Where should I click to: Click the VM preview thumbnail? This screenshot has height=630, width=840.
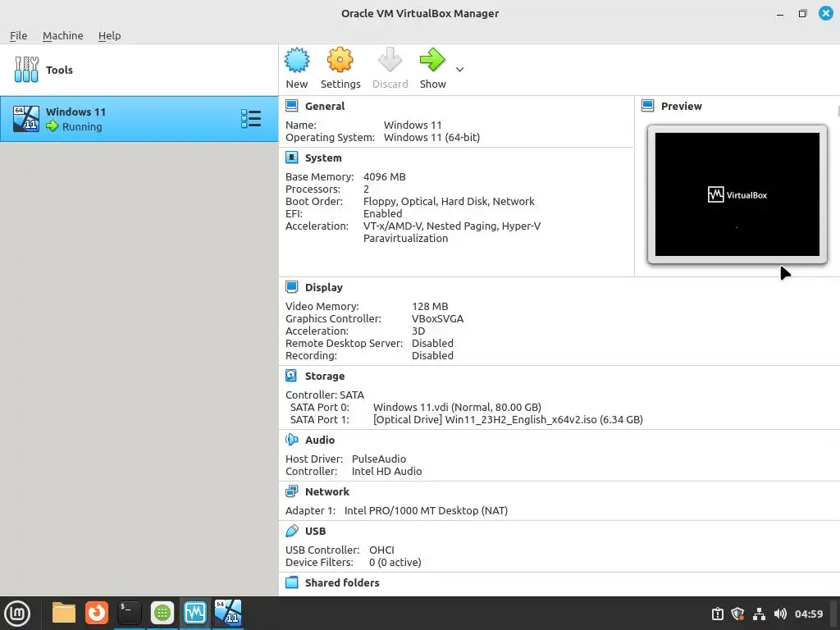tap(737, 194)
